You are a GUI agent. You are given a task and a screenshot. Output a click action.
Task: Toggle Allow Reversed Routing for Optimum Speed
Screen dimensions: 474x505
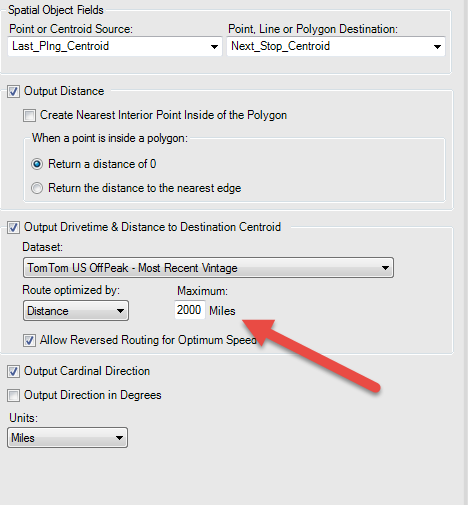point(29,341)
